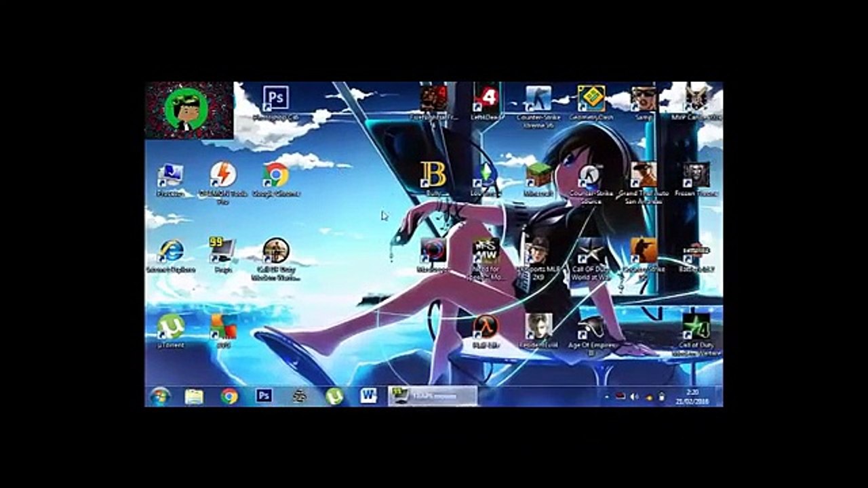The height and width of the screenshot is (488, 868).
Task: Open the Samp desktop shortcut
Action: tap(644, 103)
